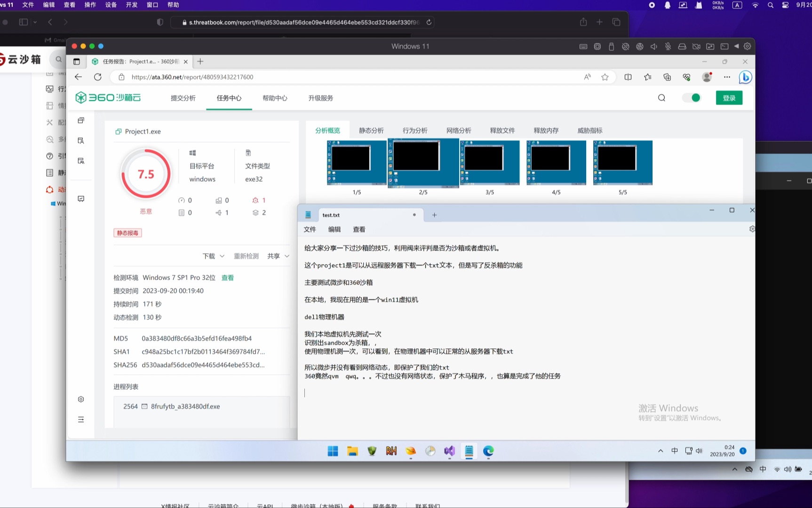Click the shared folder icon in VM titlebar
812x508 pixels.
coord(710,47)
